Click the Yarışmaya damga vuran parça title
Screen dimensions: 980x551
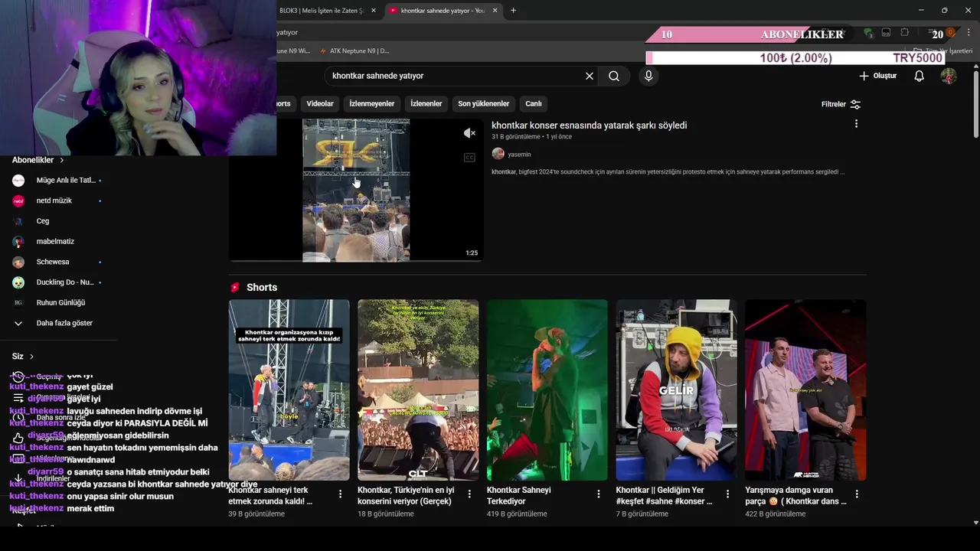pyautogui.click(x=796, y=496)
